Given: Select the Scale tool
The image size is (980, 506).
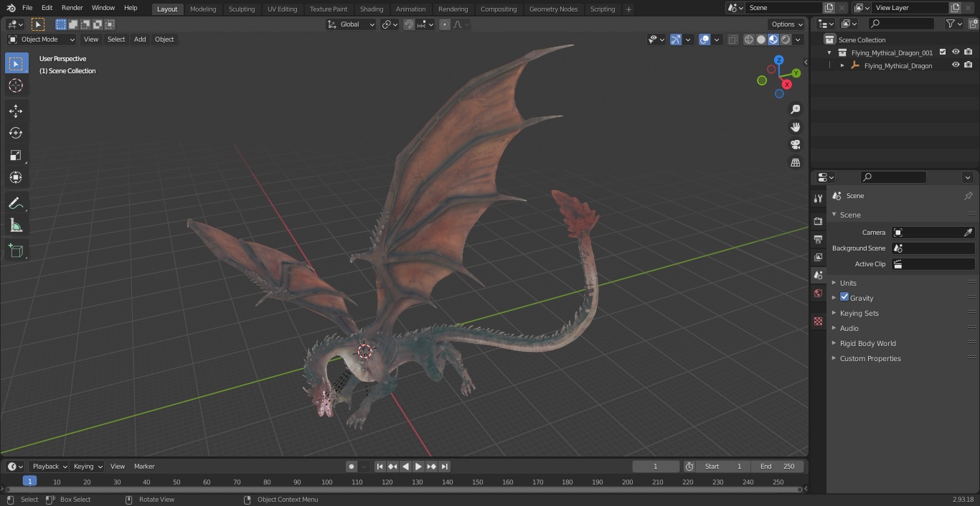Looking at the screenshot, I should tap(16, 155).
